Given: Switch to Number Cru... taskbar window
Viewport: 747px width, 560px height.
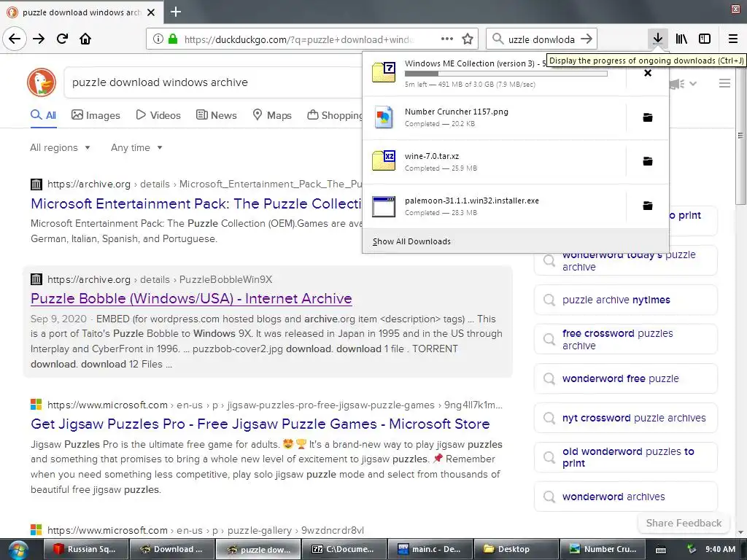Looking at the screenshot, I should [602, 550].
